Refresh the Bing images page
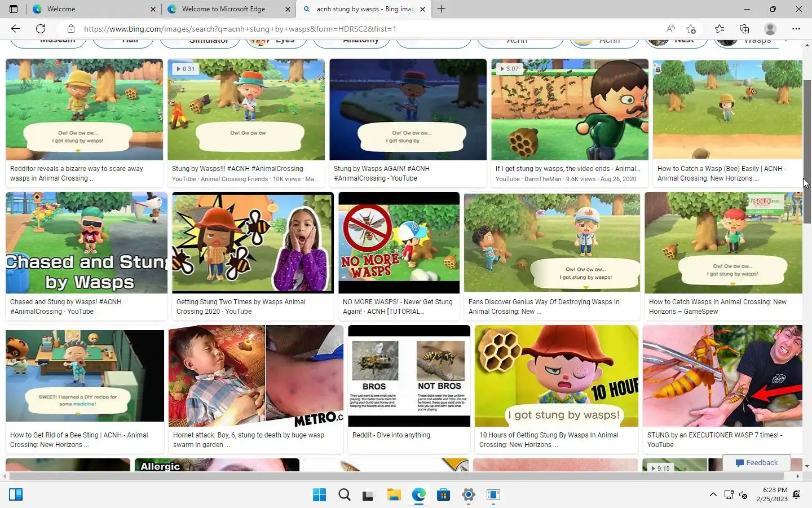The width and height of the screenshot is (812, 508). pyautogui.click(x=41, y=29)
